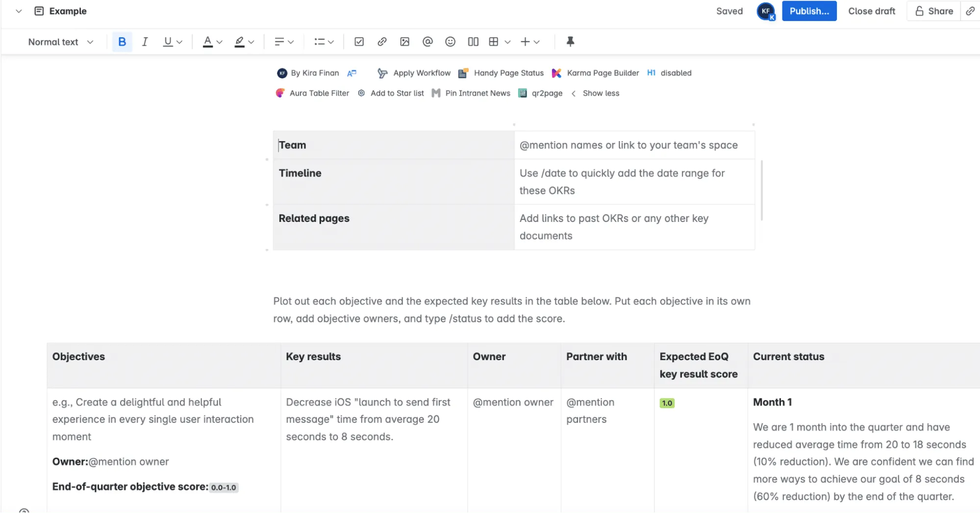Toggle bold formatting
This screenshot has height=513, width=980.
[122, 42]
